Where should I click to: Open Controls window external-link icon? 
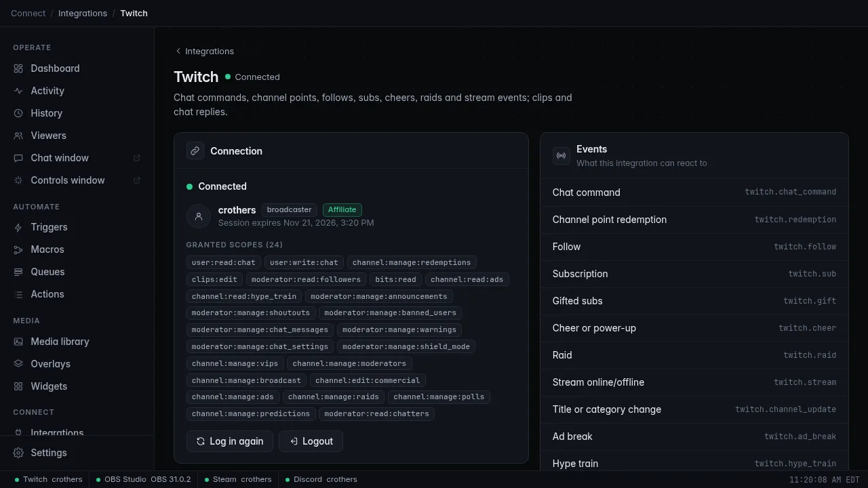click(137, 180)
